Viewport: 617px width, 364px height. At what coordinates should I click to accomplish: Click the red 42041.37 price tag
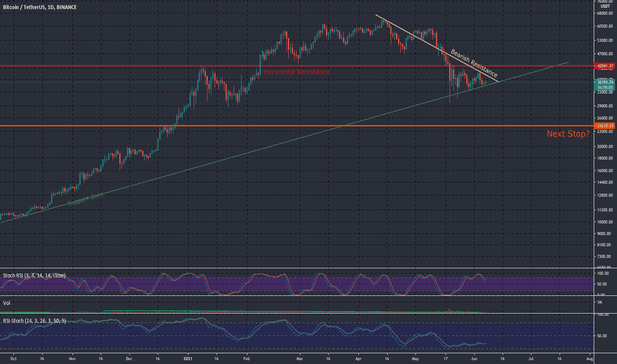[x=605, y=66]
